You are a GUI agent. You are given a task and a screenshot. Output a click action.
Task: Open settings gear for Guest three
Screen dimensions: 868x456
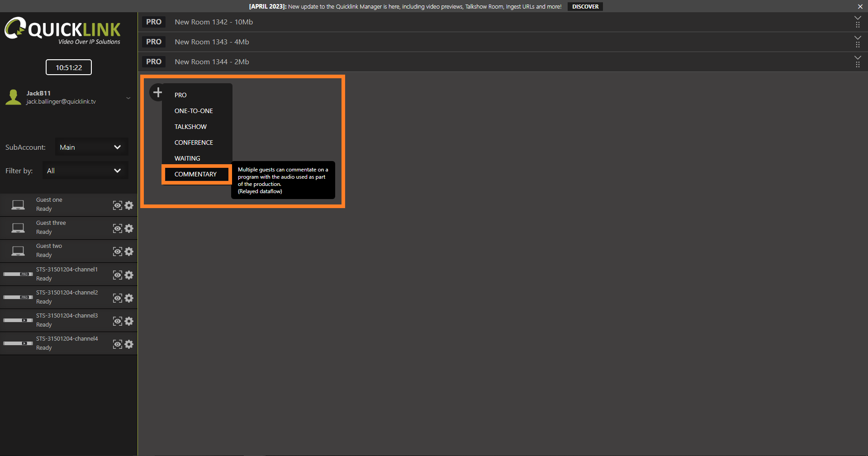click(x=129, y=228)
